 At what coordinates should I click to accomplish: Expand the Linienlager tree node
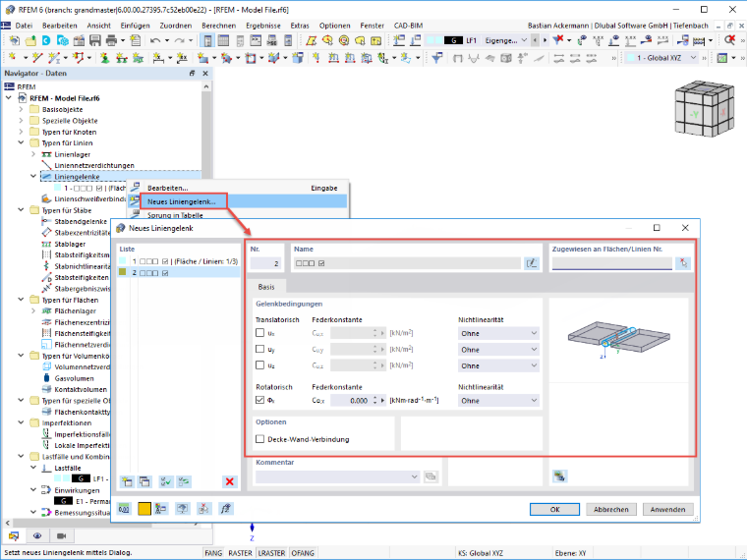[x=33, y=154]
